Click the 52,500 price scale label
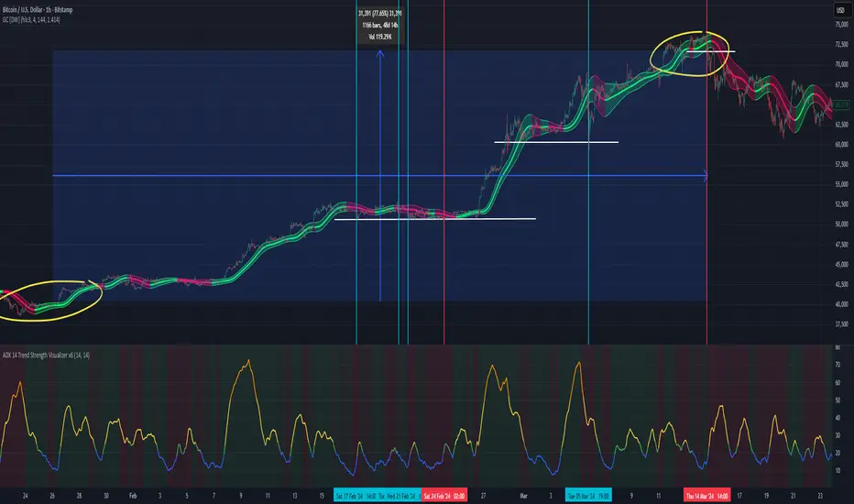Screen dimensions: 854x504 click(x=841, y=203)
